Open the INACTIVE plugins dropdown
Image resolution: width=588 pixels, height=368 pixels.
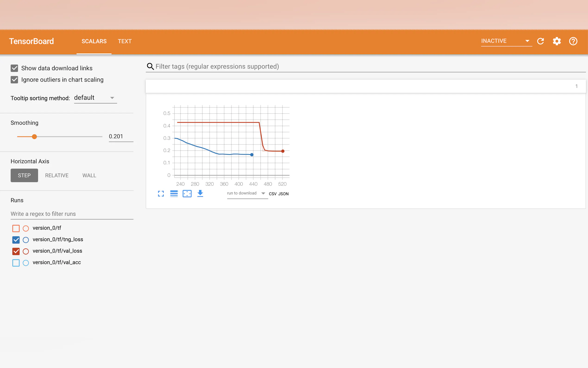506,41
